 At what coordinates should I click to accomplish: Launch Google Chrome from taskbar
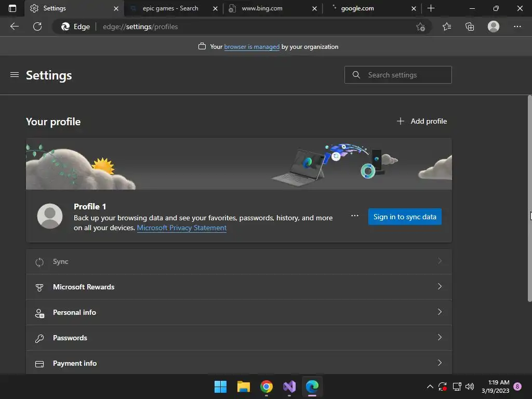(267, 387)
